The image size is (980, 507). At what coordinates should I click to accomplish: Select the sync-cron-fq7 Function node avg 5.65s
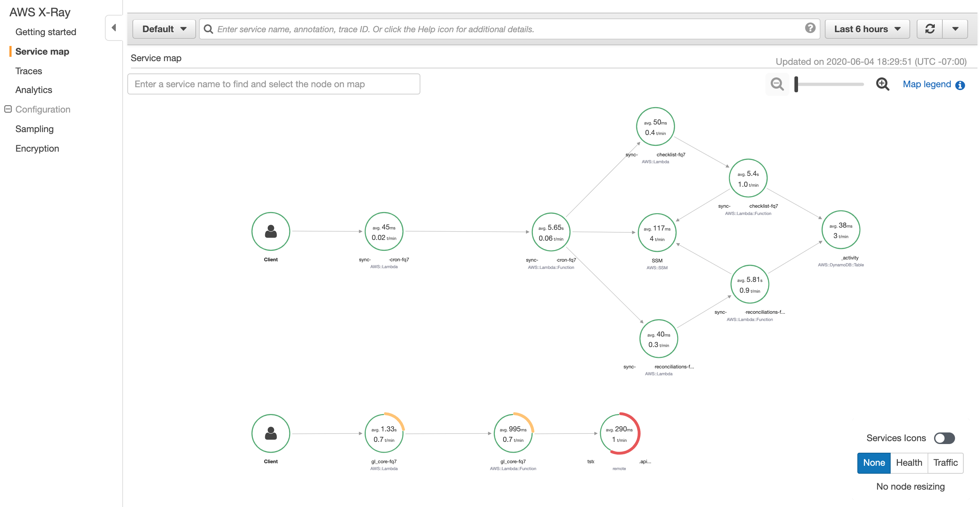pos(551,232)
